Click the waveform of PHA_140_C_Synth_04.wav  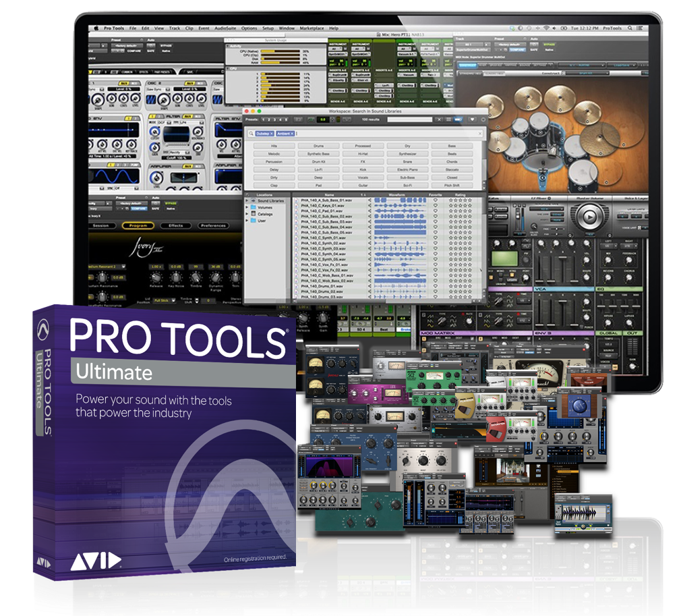pyautogui.click(x=400, y=254)
